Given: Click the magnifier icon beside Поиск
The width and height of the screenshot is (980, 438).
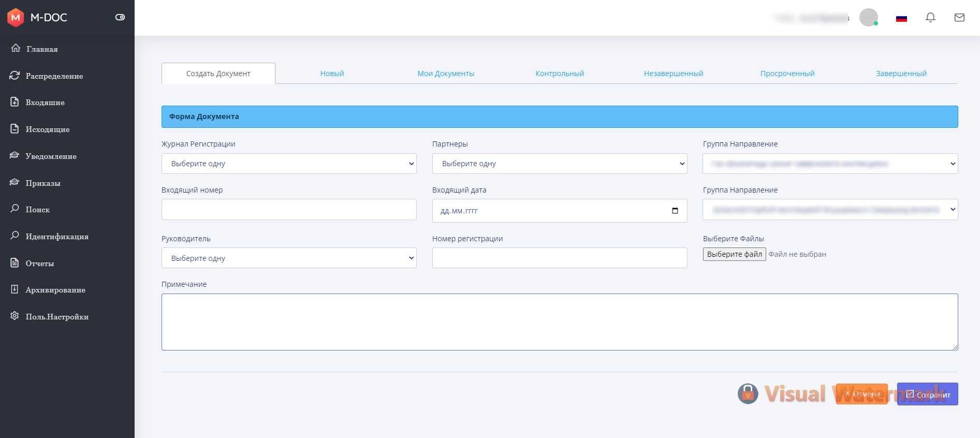Looking at the screenshot, I should click(x=14, y=209).
